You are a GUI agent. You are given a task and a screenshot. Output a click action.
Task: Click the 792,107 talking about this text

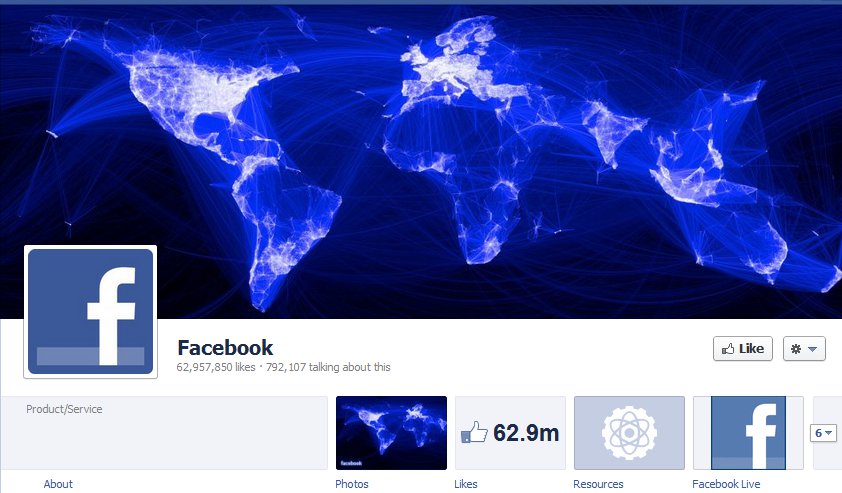(328, 367)
